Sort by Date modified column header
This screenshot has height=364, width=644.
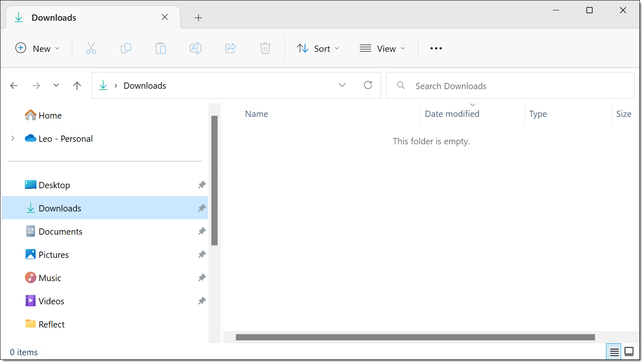(452, 114)
